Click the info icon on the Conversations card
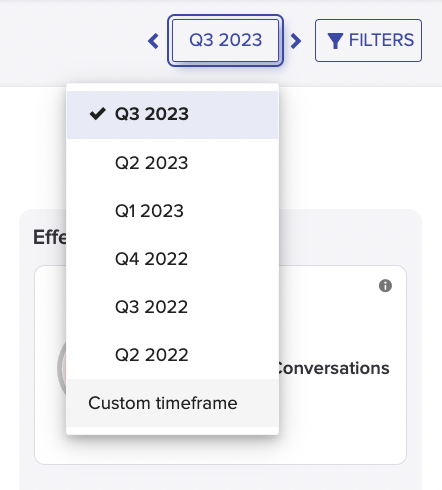The height and width of the screenshot is (490, 442). [x=385, y=286]
